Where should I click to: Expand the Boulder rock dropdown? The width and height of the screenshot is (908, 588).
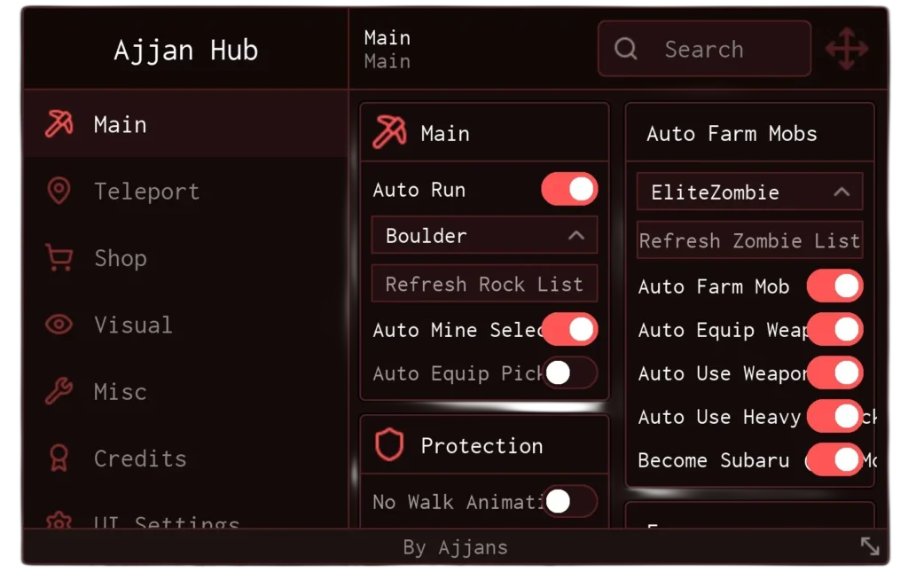click(484, 236)
